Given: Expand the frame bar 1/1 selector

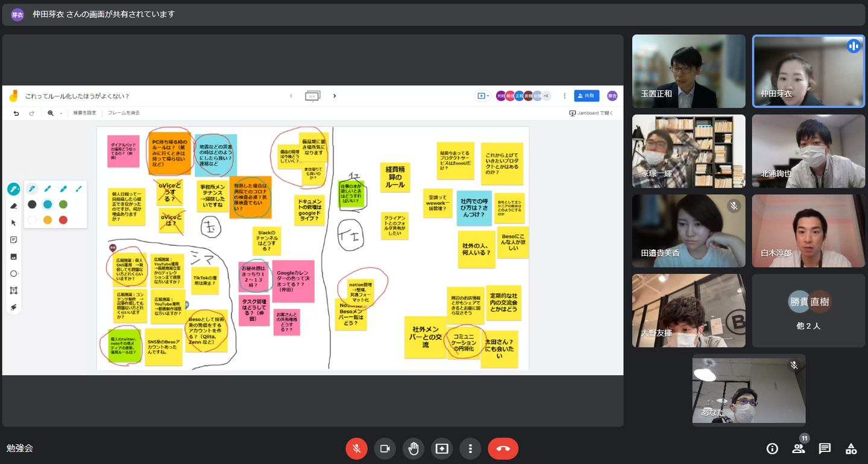Looking at the screenshot, I should click(312, 96).
